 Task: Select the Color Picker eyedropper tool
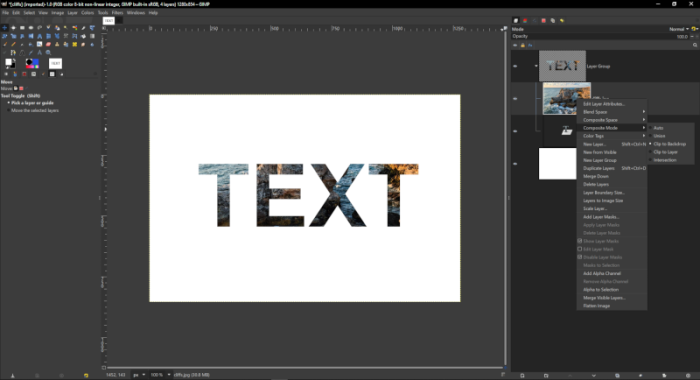pos(31,53)
